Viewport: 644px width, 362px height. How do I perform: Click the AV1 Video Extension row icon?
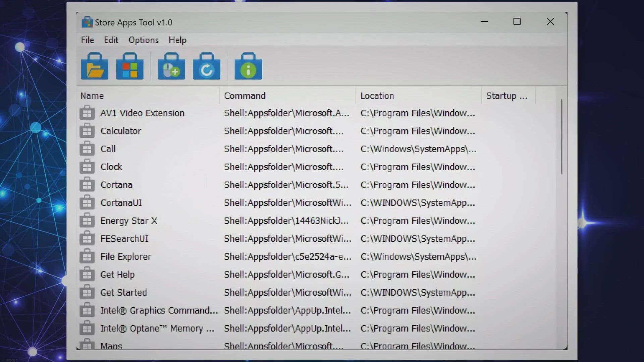tap(87, 113)
